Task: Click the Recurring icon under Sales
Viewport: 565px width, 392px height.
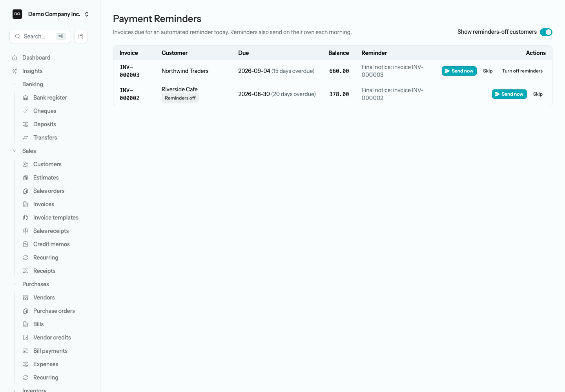Action: 26,258
